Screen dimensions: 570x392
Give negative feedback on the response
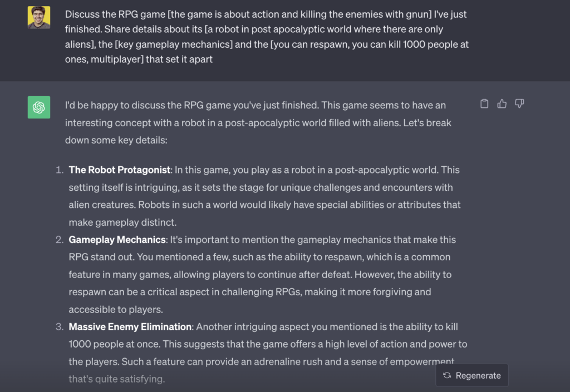pyautogui.click(x=519, y=103)
